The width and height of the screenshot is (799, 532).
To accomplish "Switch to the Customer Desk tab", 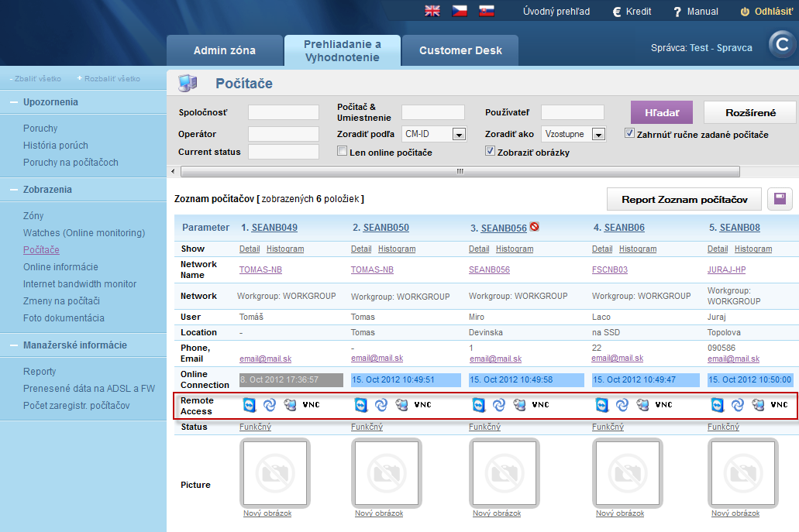I will (x=460, y=50).
